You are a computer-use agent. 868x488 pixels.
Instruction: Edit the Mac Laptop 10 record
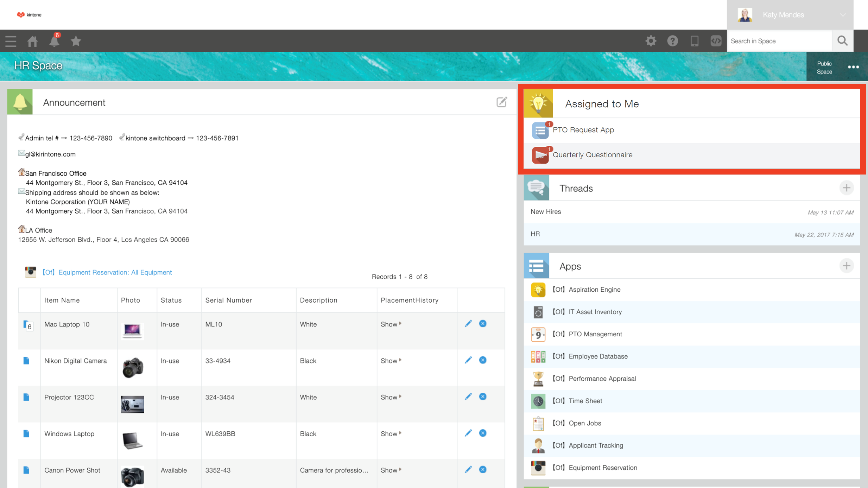pos(468,324)
